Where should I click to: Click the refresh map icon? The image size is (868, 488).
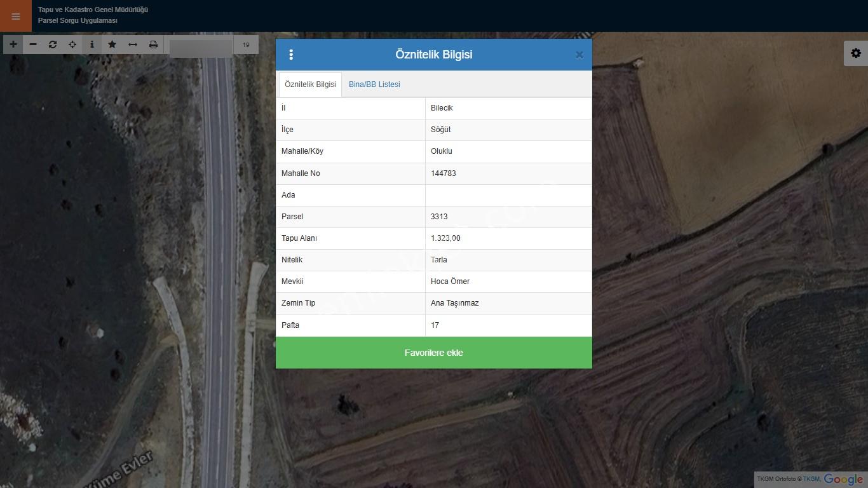click(53, 44)
